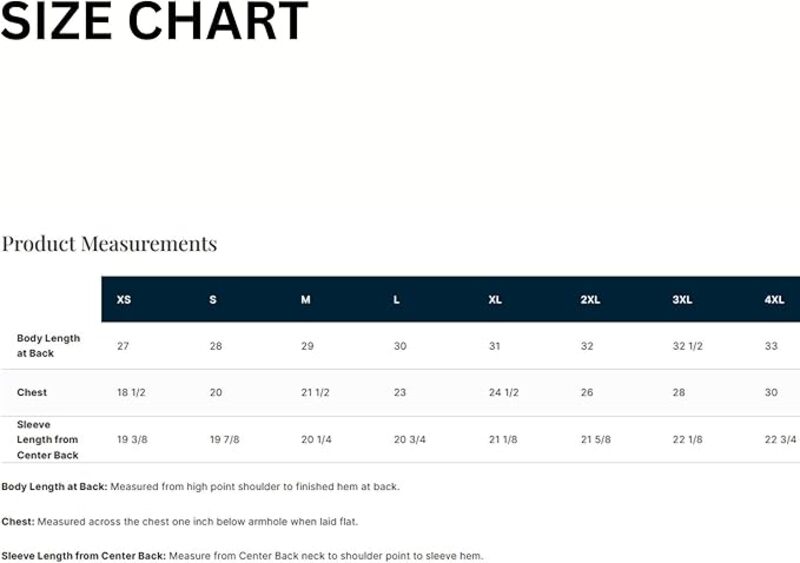
Task: Click the XL size column header
Action: click(x=495, y=300)
